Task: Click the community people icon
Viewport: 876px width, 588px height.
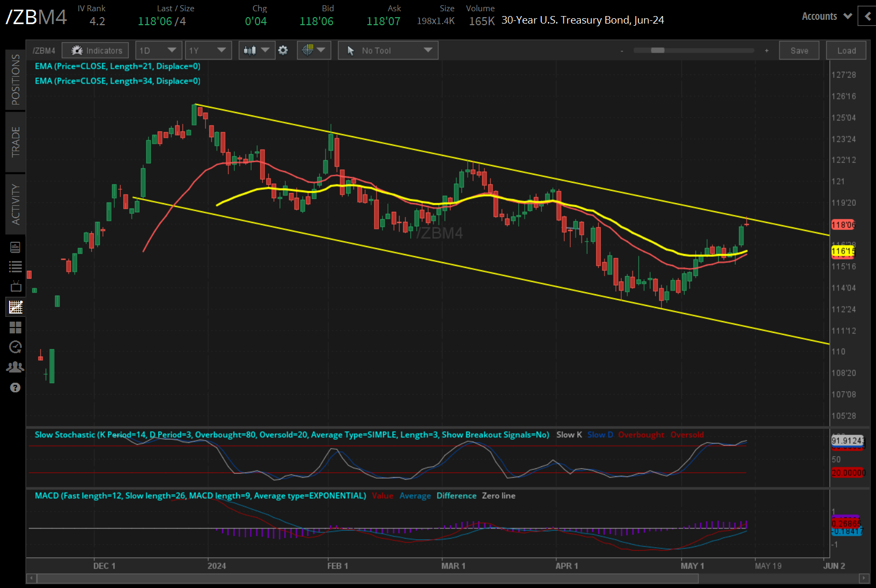Action: pyautogui.click(x=15, y=367)
